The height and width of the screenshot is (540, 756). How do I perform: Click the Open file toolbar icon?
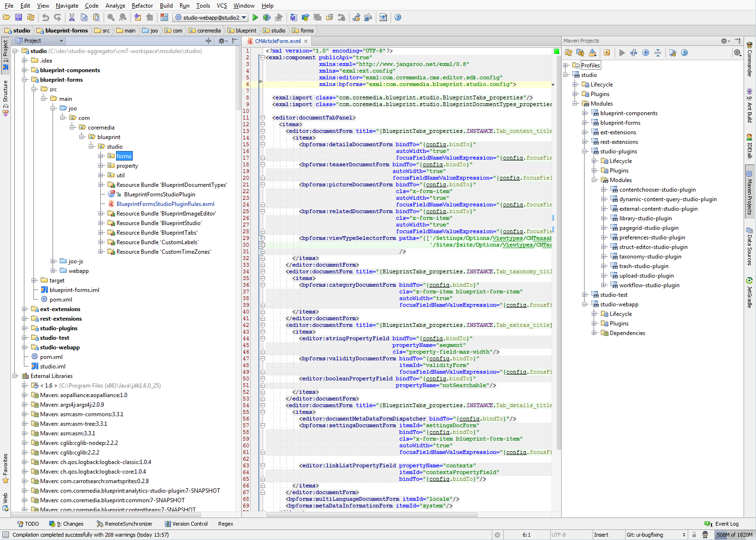click(x=7, y=18)
